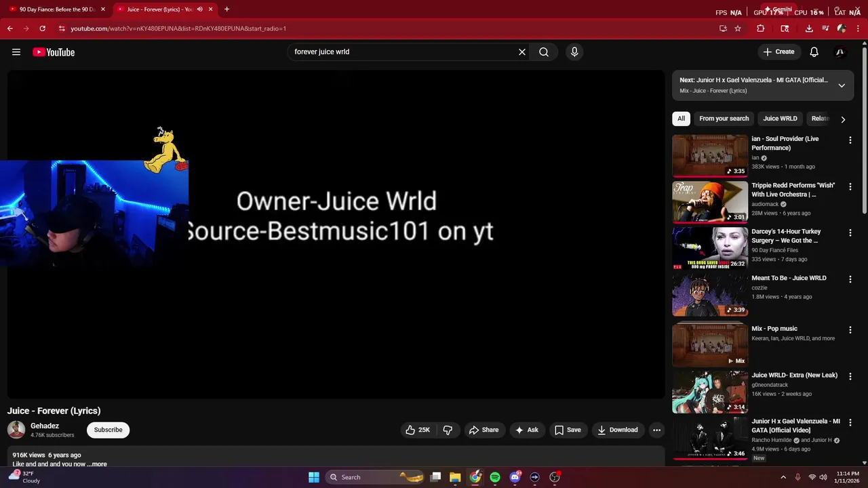
Task: Open the Gehadez channel avatar
Action: pos(16,430)
